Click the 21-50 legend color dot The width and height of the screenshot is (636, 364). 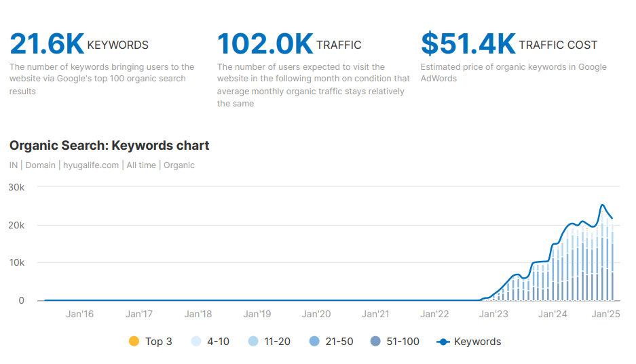click(x=314, y=342)
